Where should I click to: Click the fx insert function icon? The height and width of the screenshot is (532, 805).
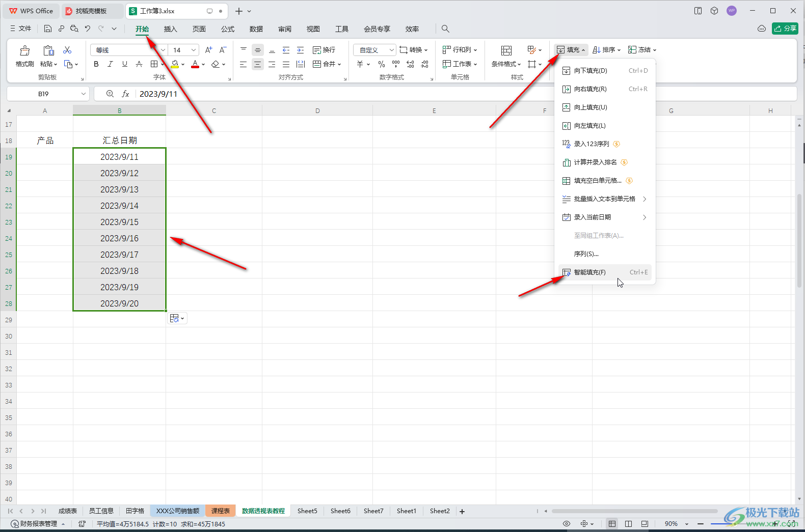point(125,94)
